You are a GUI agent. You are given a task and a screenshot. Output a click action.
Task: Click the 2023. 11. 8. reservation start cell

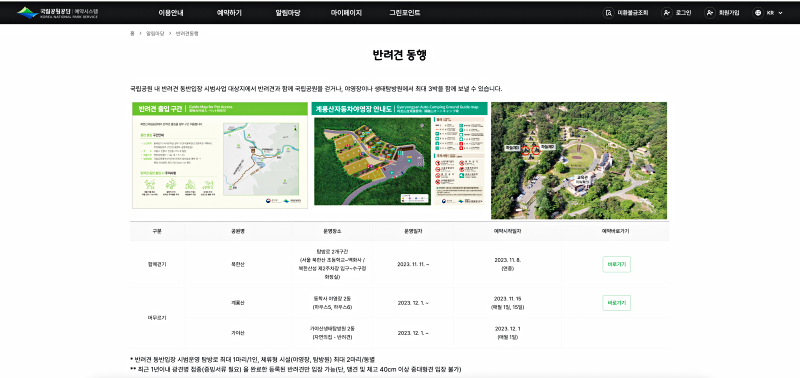pyautogui.click(x=507, y=264)
